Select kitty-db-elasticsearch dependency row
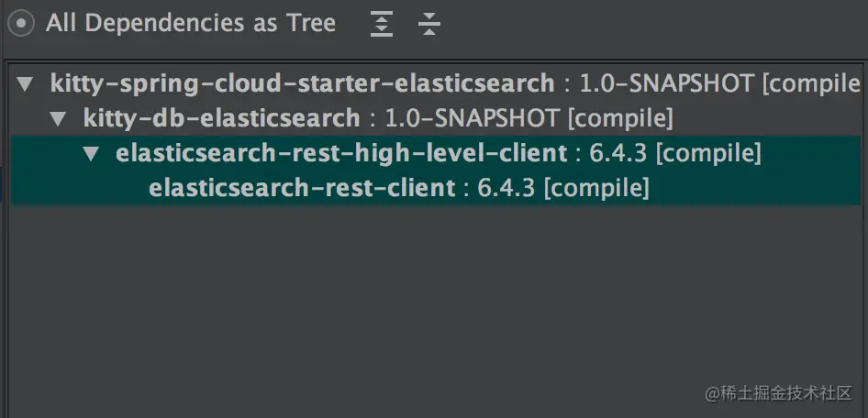Image resolution: width=868 pixels, height=418 pixels. [x=436, y=118]
